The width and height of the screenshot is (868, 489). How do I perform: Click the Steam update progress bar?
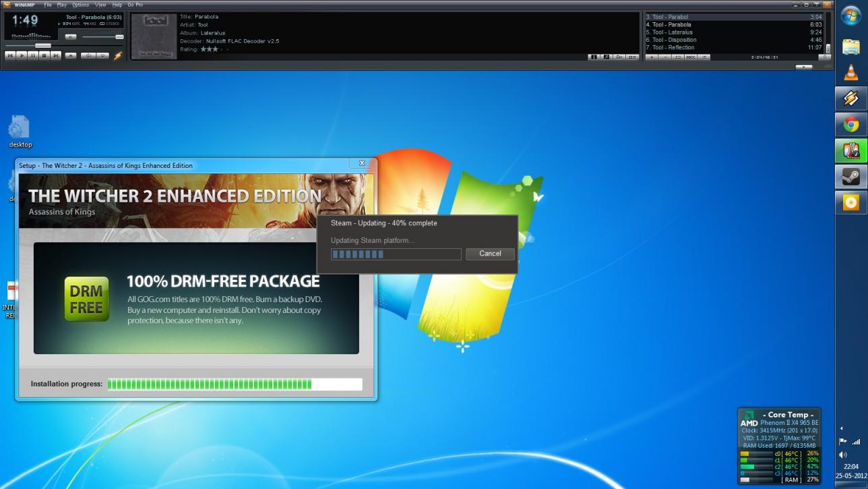click(396, 254)
